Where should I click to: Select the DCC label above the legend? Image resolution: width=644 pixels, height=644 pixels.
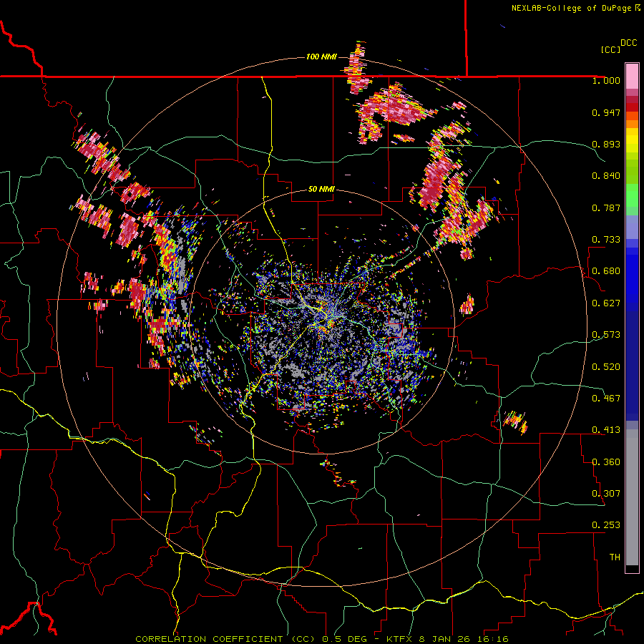click(x=628, y=43)
